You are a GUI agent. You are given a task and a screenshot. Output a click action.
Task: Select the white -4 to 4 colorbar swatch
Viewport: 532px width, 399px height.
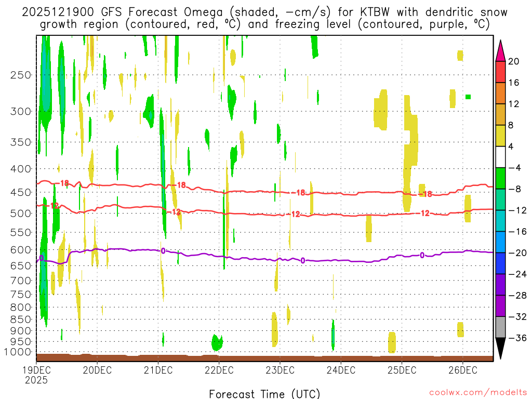(x=500, y=157)
